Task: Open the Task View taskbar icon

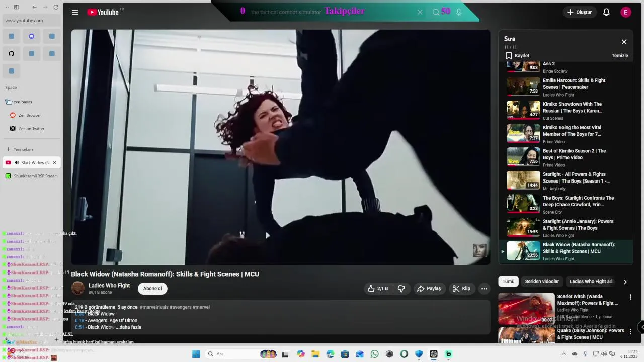Action: coord(285,354)
